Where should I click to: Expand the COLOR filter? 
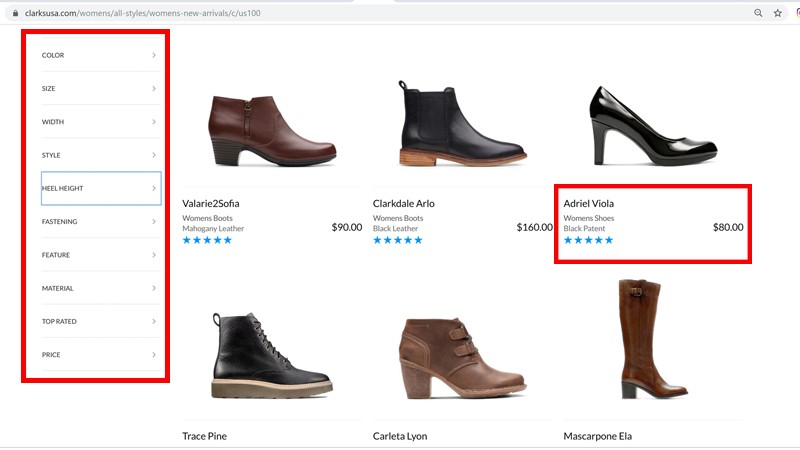click(x=98, y=55)
